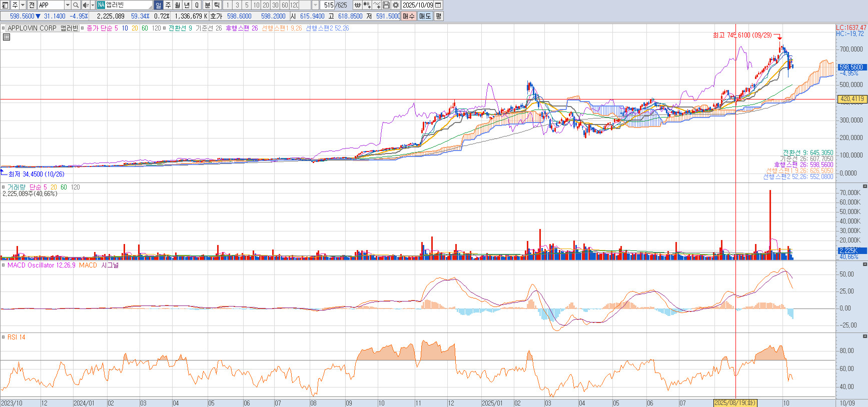Choose the 20 interval preset button
The height and width of the screenshot is (407, 868).
(x=266, y=5)
